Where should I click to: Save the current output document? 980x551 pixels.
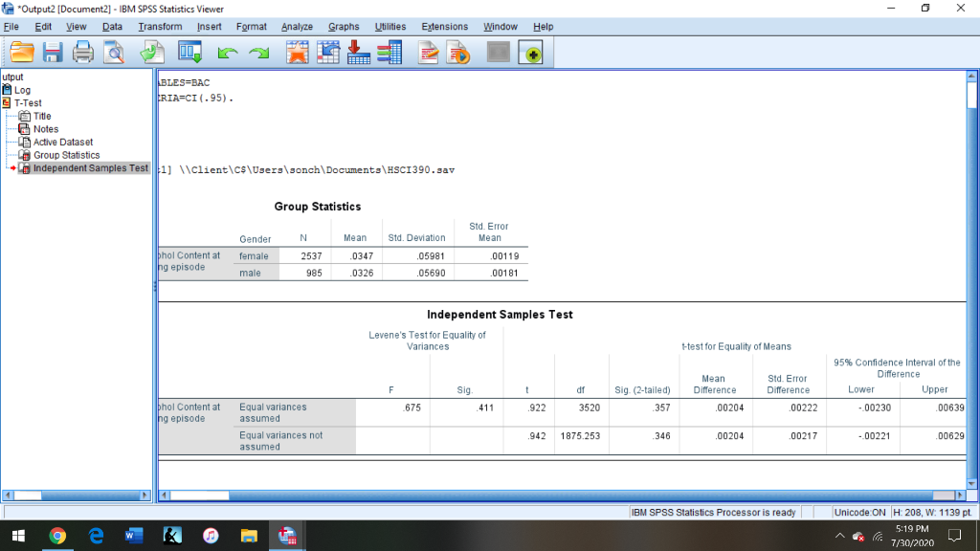point(53,53)
